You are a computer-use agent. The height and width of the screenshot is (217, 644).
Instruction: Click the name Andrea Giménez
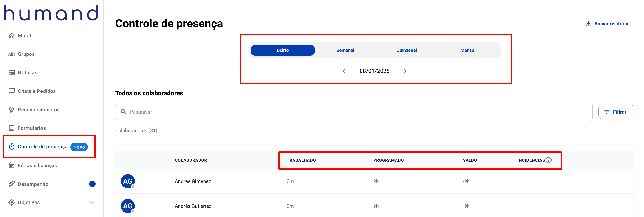pyautogui.click(x=193, y=181)
